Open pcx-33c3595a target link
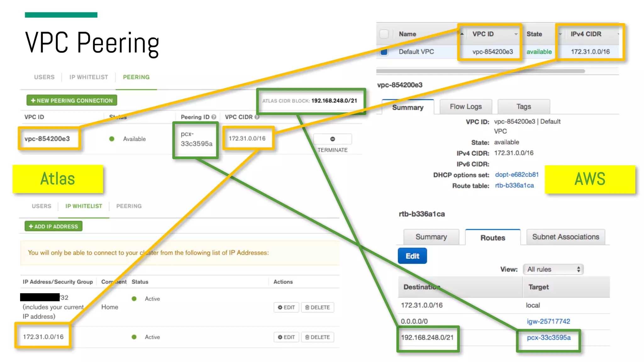This screenshot has width=644, height=362. click(x=549, y=337)
